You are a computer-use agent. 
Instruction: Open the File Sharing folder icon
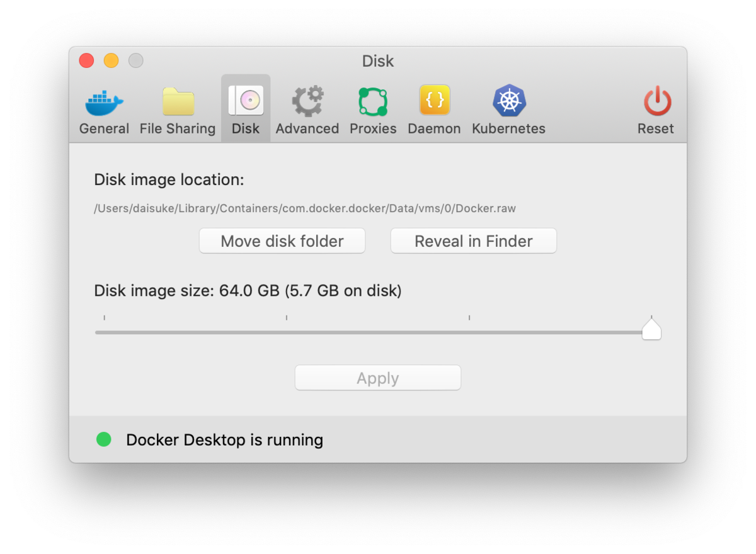[178, 102]
